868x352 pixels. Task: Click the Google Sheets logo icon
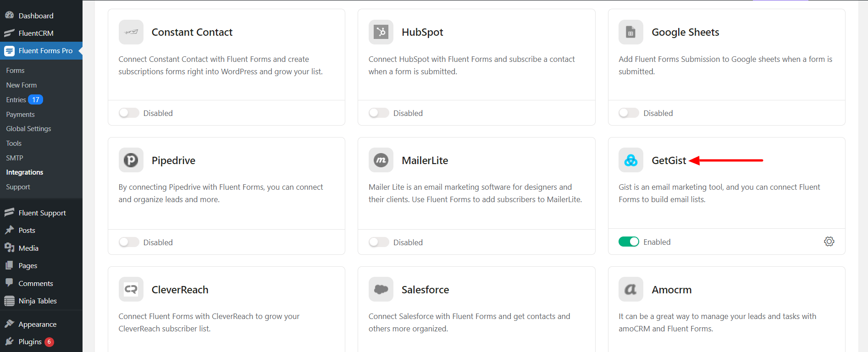tap(631, 32)
